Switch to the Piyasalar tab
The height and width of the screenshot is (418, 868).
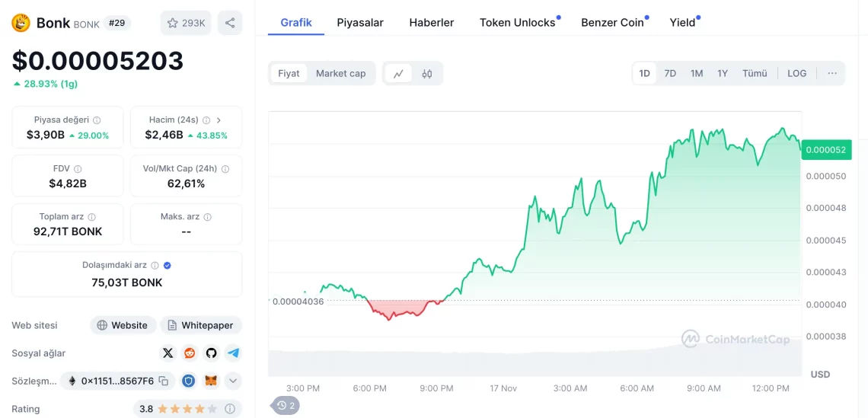360,23
